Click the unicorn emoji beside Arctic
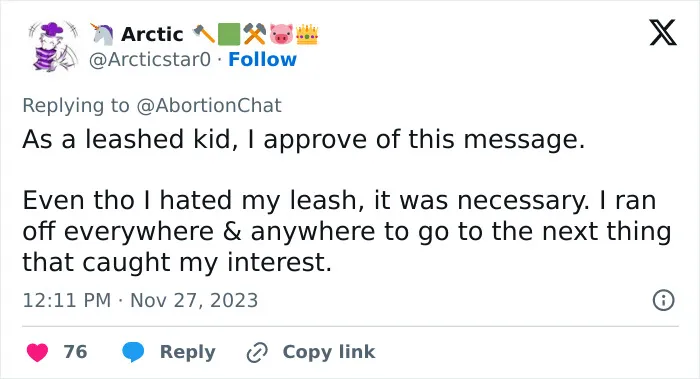This screenshot has height=379, width=700. pyautogui.click(x=102, y=34)
